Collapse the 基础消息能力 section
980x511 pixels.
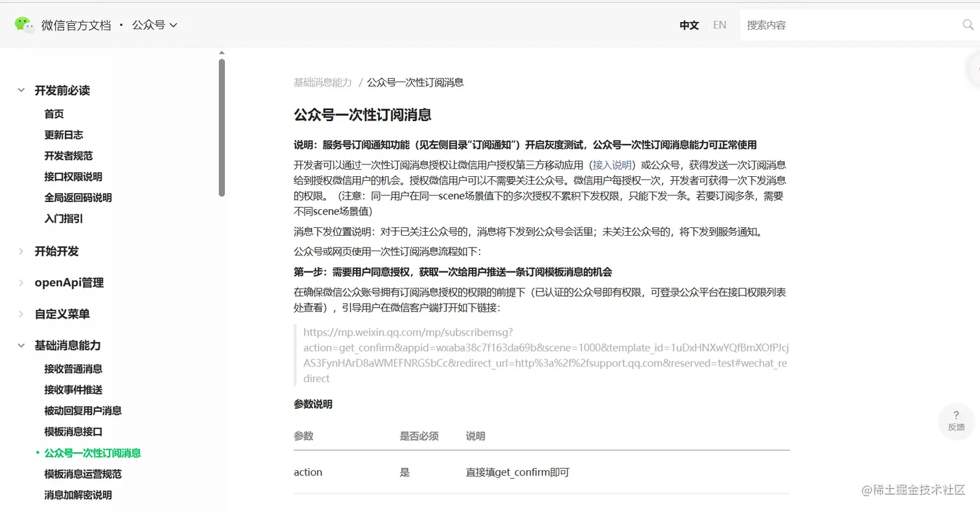point(21,345)
